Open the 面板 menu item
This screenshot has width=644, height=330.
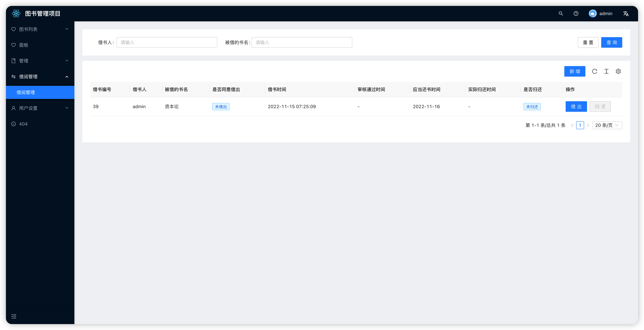click(x=24, y=45)
